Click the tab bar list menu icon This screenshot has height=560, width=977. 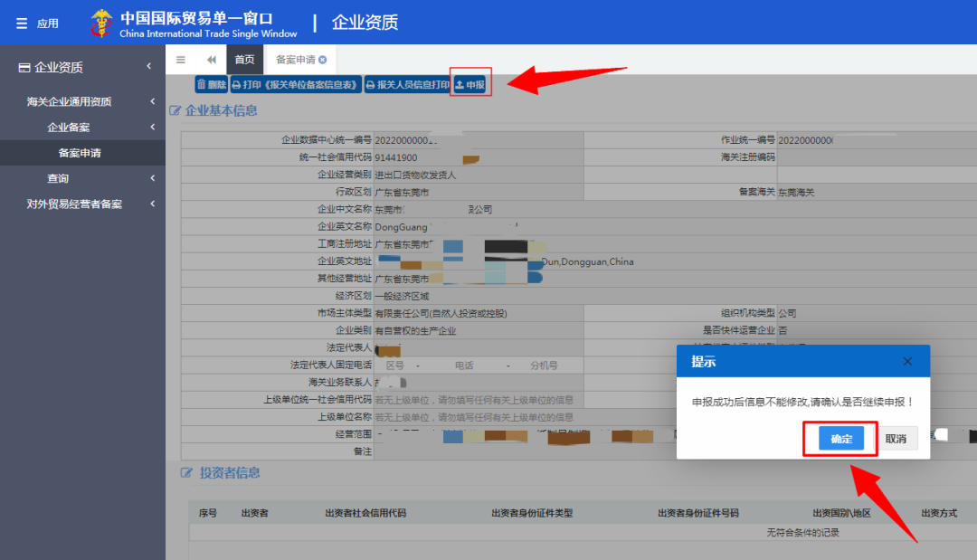[x=180, y=60]
